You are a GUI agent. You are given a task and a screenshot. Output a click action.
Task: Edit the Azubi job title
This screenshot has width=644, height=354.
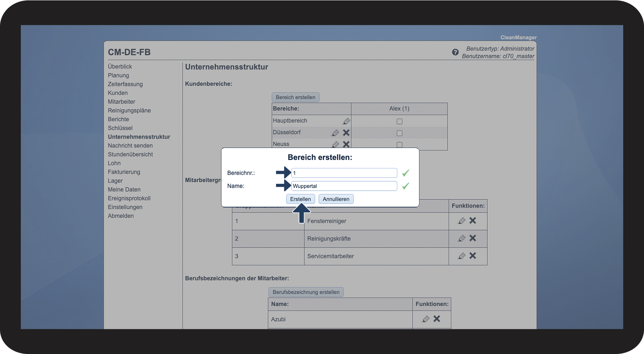(425, 319)
